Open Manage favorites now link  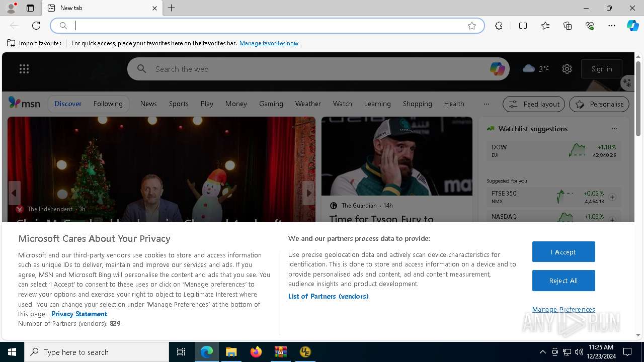point(269,43)
